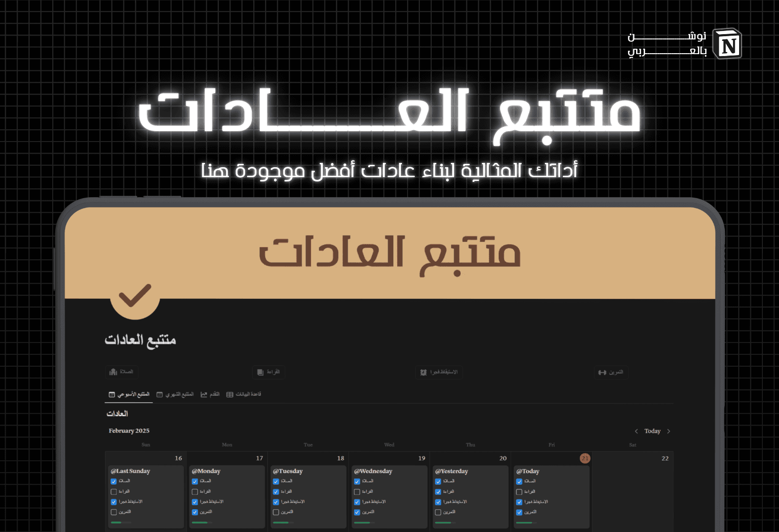Viewport: 779px width, 532px height.
Task: Check التمرين on @Yesterday card
Action: pyautogui.click(x=438, y=513)
